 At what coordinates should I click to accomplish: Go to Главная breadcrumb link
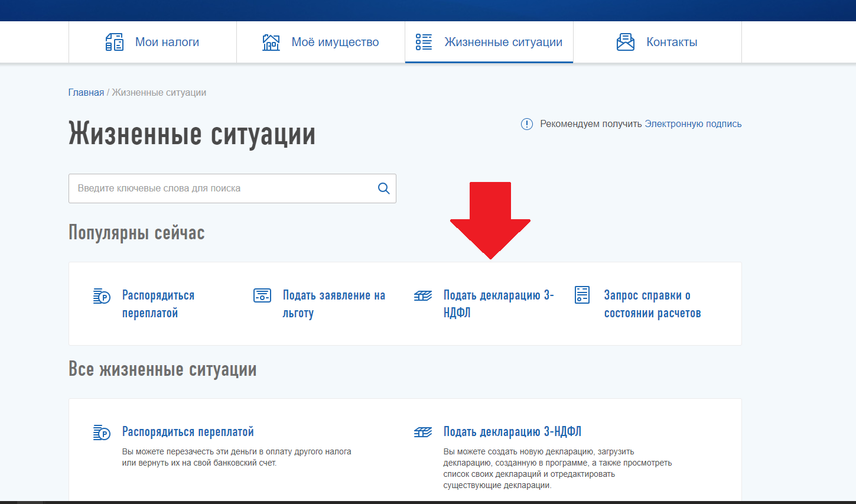coord(86,93)
